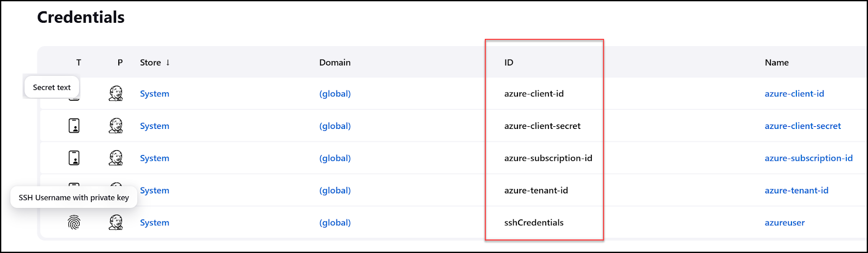Click the azure-subscription-id text in ID column
The image size is (868, 253).
click(x=548, y=158)
